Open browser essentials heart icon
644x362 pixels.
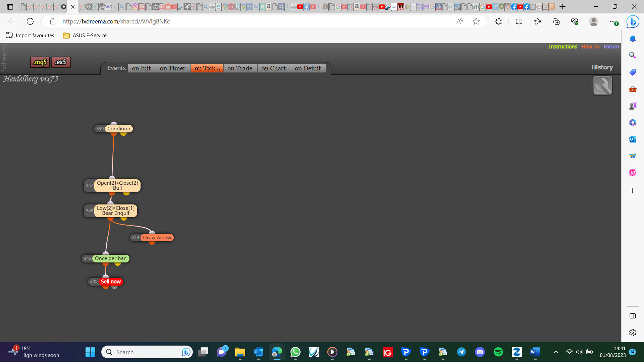(575, 21)
